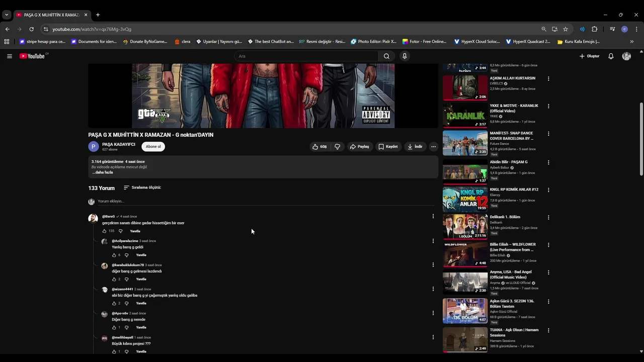
Task: Open Kuru Kafa Emojis bookmark folder
Action: click(579, 42)
